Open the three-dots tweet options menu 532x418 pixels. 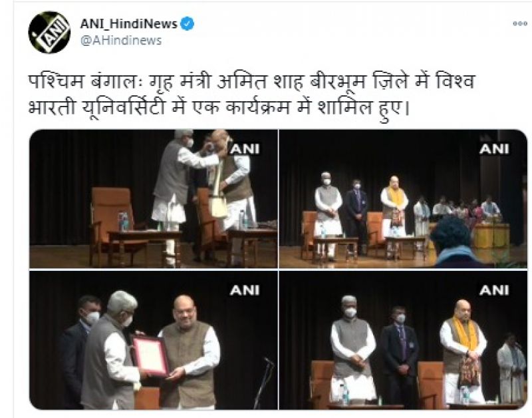(x=520, y=24)
